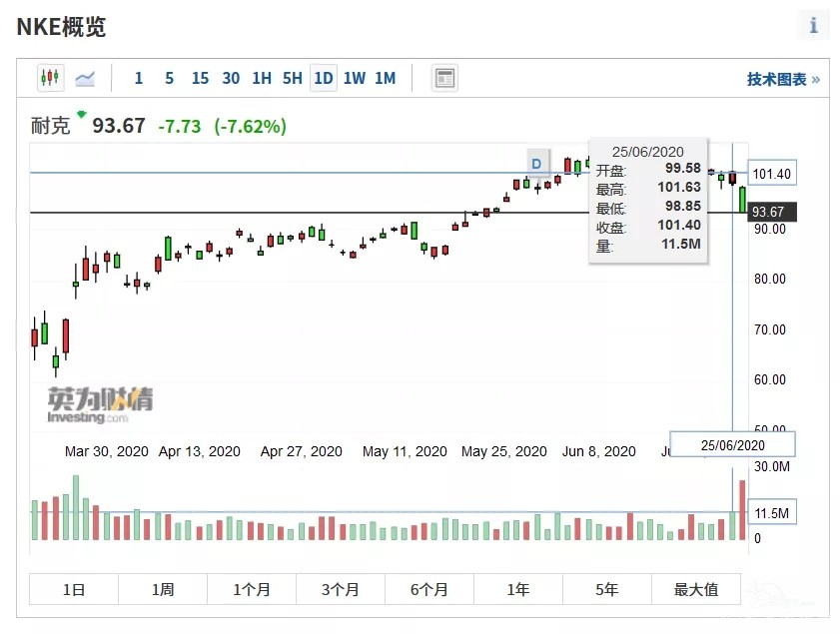Screen dimensions: 840x634
Task: Click the green triangle beside 耐克
Action: click(x=82, y=114)
